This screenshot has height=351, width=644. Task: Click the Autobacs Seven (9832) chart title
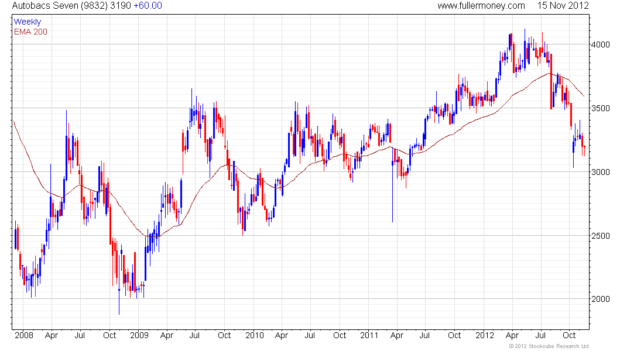click(60, 6)
